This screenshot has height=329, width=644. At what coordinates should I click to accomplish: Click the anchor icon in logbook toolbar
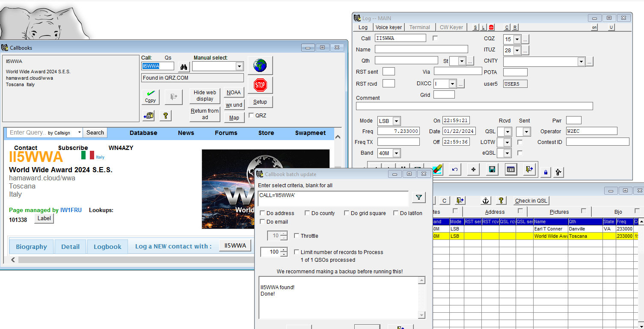click(486, 200)
